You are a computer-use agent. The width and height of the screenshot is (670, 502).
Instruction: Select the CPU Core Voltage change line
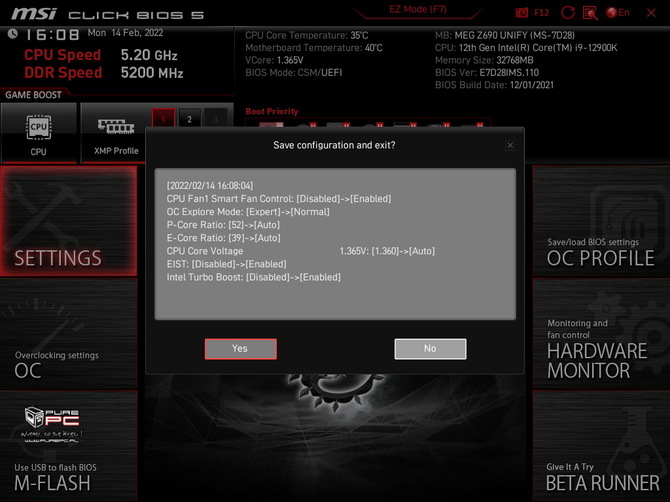point(301,251)
